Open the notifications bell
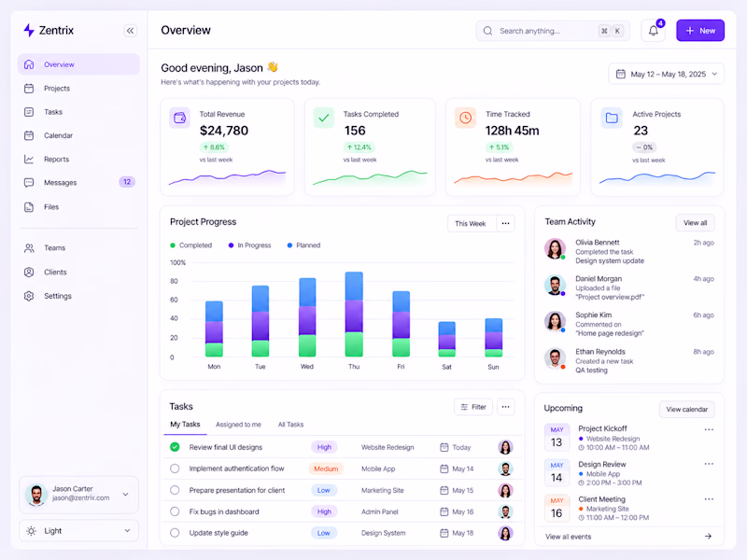Viewport: 747px width, 560px height. coord(653,31)
